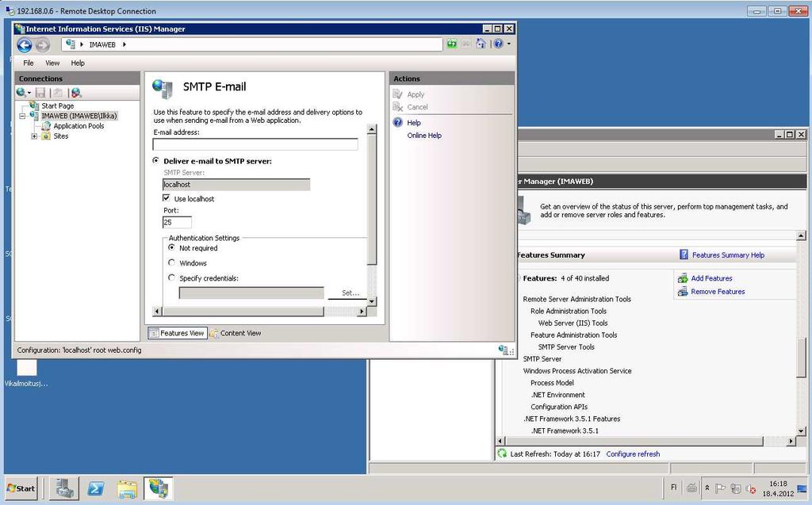Click the Create New Connection globe icon
This screenshot has height=505, width=812.
point(21,93)
